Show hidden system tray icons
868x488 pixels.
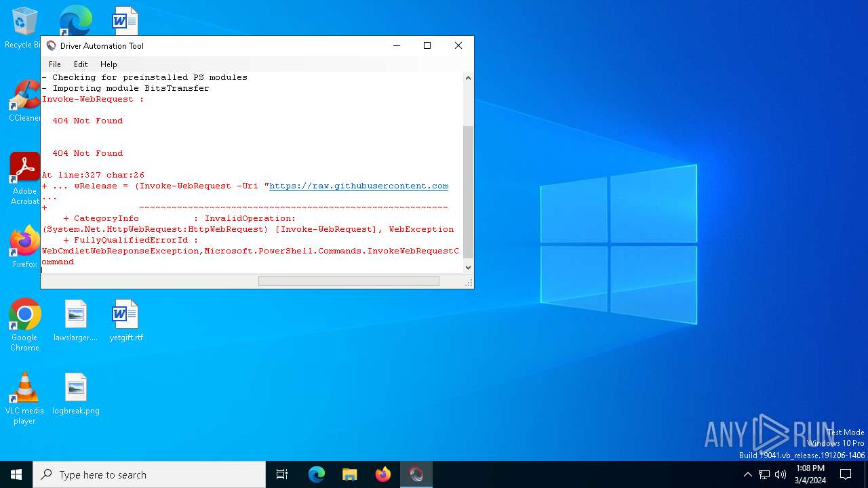click(747, 474)
